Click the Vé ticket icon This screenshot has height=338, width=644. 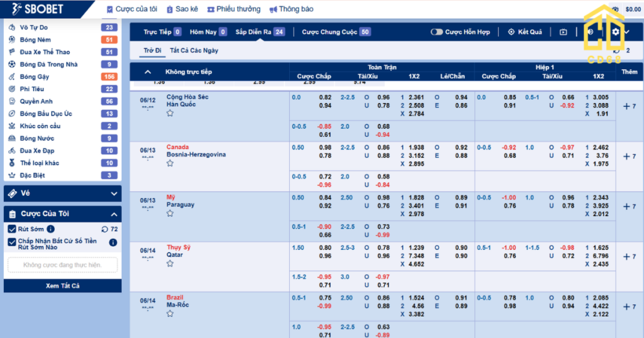[x=13, y=194]
